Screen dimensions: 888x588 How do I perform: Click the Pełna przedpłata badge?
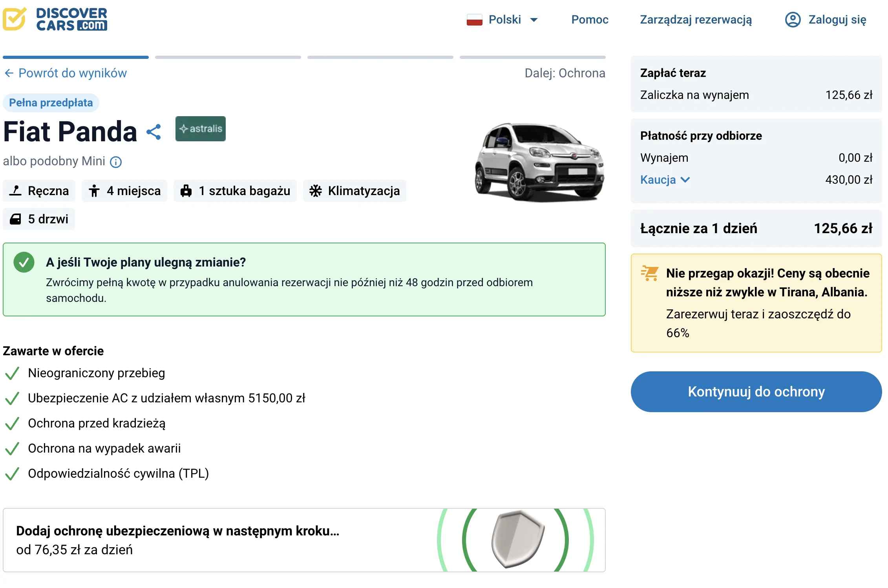(51, 103)
